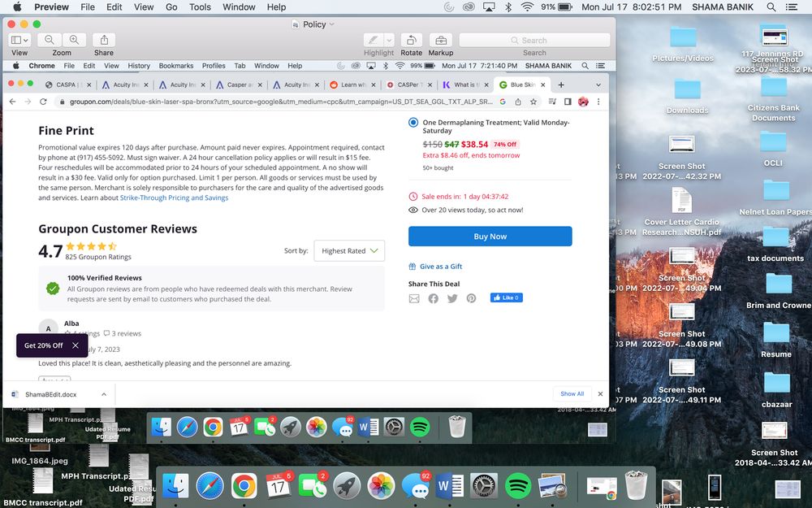Image resolution: width=812 pixels, height=508 pixels.
Task: Click the bookmark star in the pictured Chrome address bar
Action: [x=533, y=102]
